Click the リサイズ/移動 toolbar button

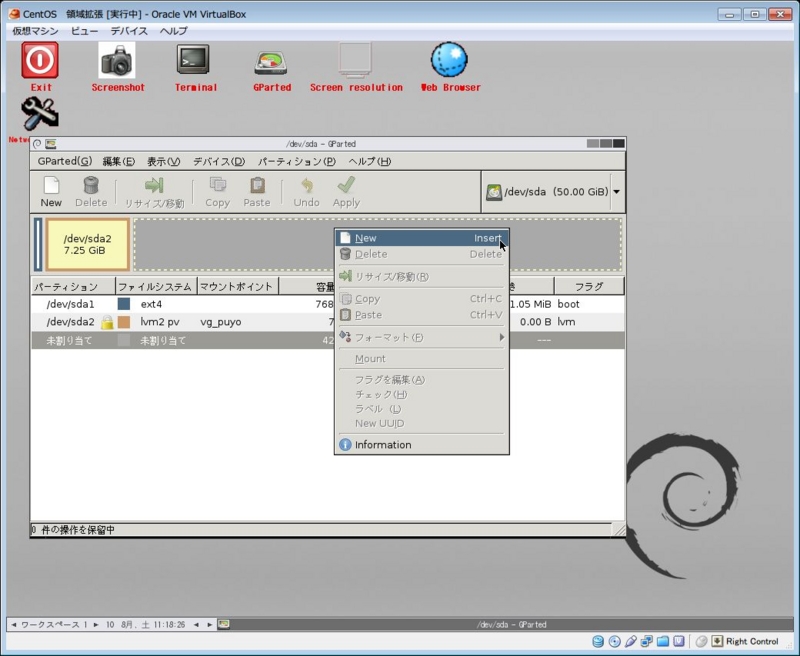[x=154, y=192]
